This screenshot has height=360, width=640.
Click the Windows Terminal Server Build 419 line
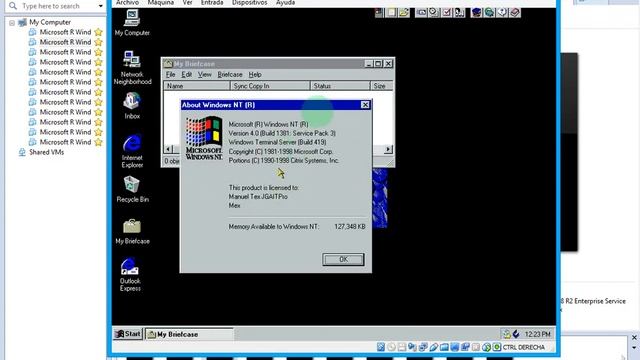(277, 142)
